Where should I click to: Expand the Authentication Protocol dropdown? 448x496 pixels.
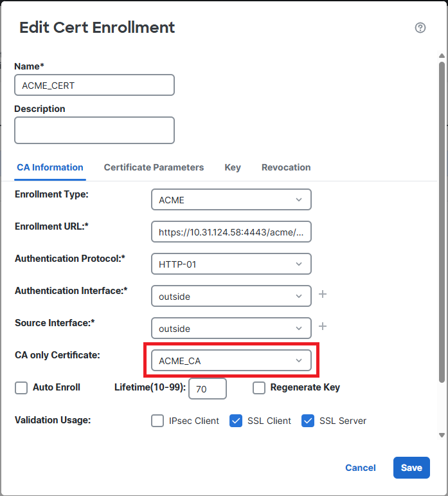tap(231, 264)
